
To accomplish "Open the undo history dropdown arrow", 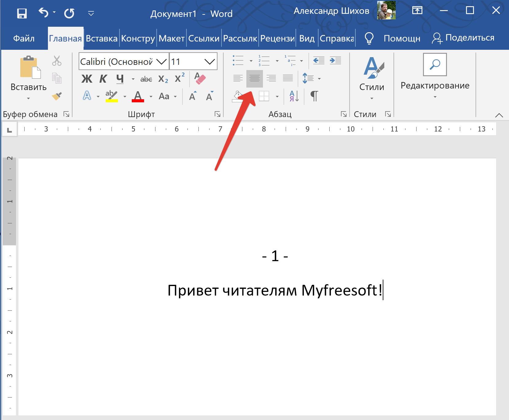I will point(54,13).
